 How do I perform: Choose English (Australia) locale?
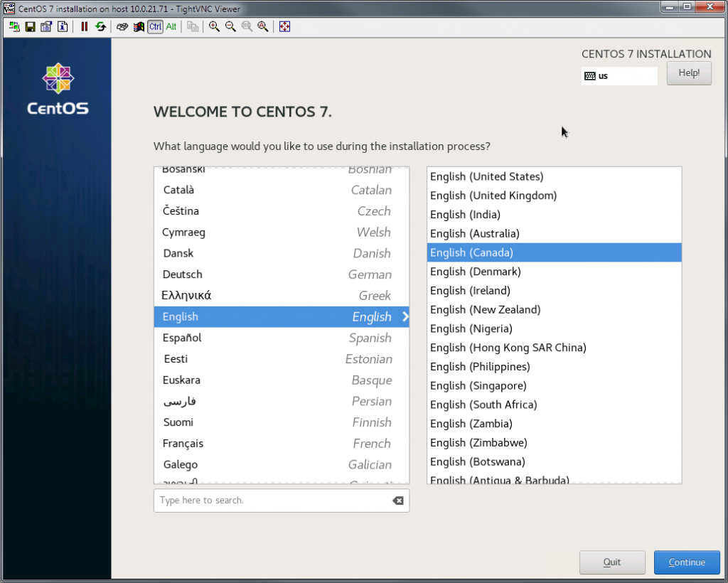555,233
